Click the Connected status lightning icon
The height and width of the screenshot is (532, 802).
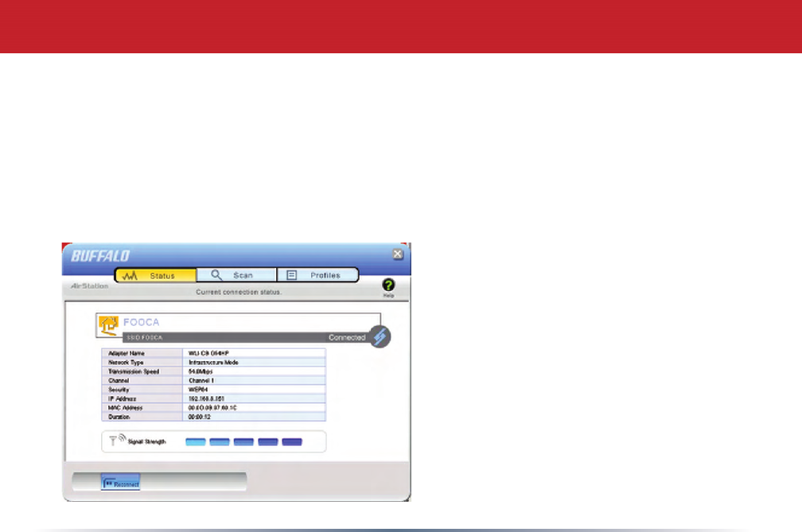(380, 337)
